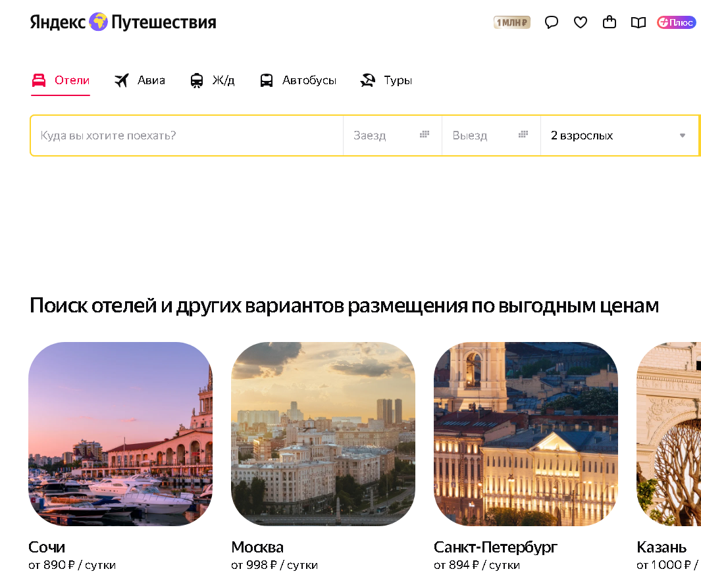The width and height of the screenshot is (701, 588).
Task: Open the Санкт-Петербург photo card
Action: (526, 434)
